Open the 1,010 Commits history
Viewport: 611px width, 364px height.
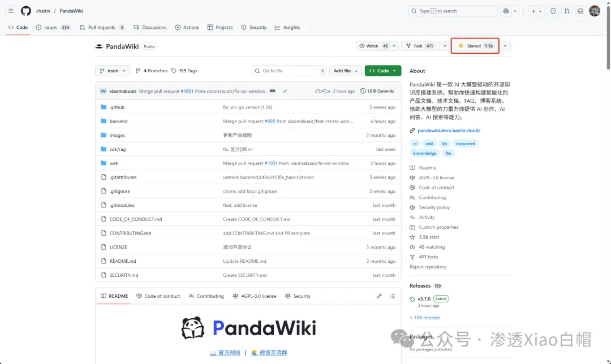point(377,91)
